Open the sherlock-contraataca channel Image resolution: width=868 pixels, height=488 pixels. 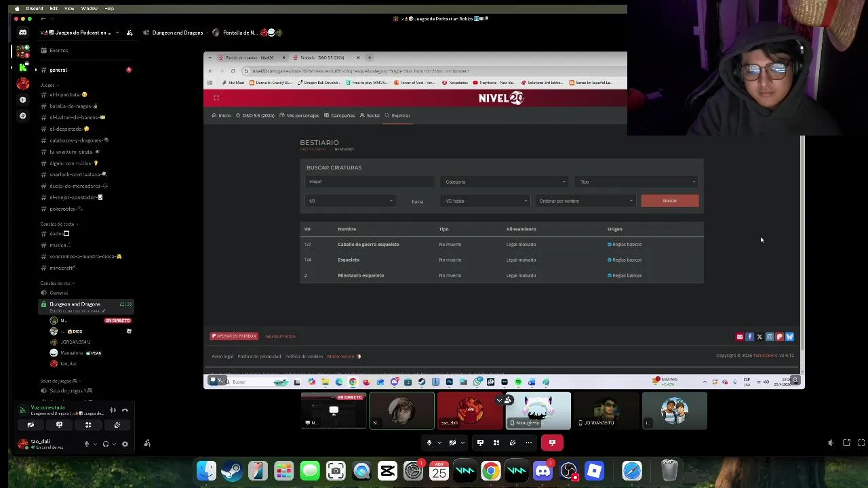coord(86,174)
